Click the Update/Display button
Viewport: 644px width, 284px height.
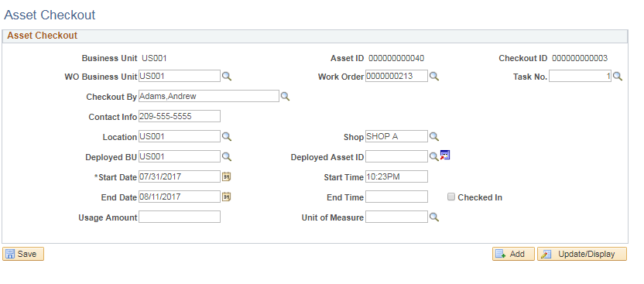coord(582,254)
